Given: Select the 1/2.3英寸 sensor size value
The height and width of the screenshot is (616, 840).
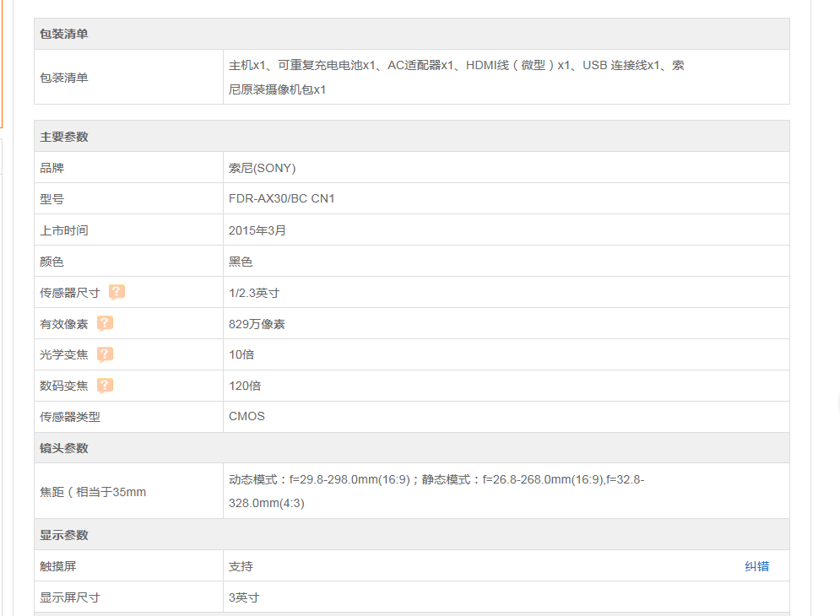Looking at the screenshot, I should [x=254, y=293].
